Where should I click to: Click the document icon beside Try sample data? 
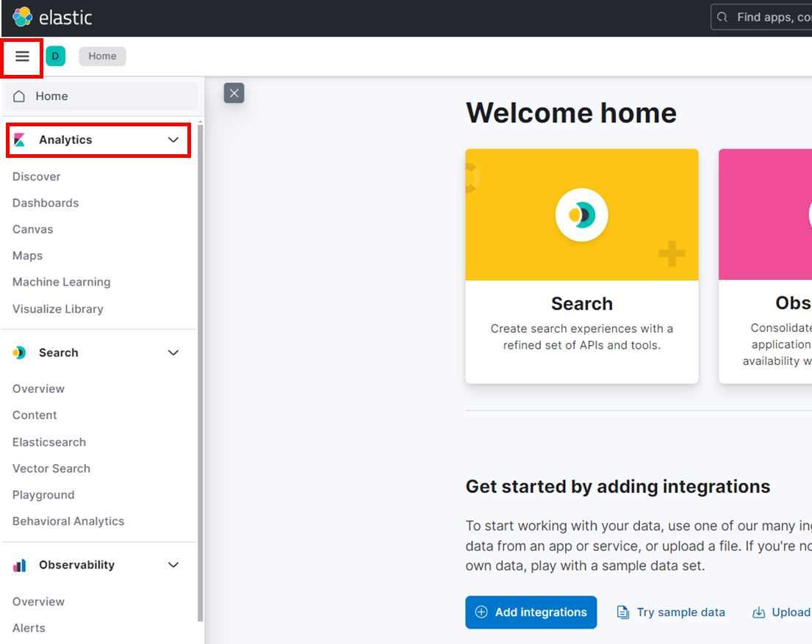(622, 612)
